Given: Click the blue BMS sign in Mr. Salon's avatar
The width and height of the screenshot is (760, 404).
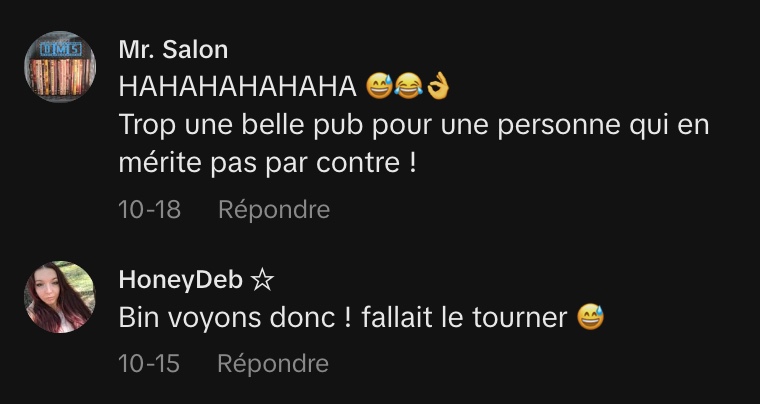Looking at the screenshot, I should coord(61,49).
